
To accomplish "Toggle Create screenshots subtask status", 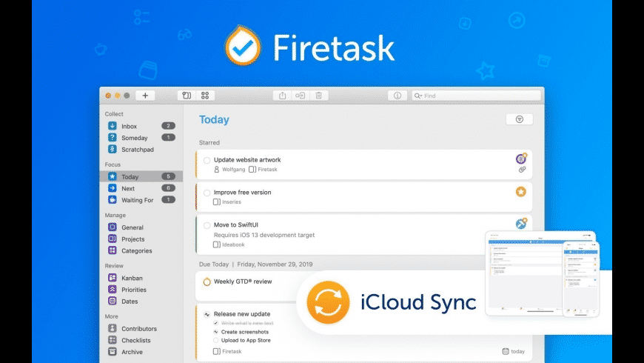I will pyautogui.click(x=215, y=332).
